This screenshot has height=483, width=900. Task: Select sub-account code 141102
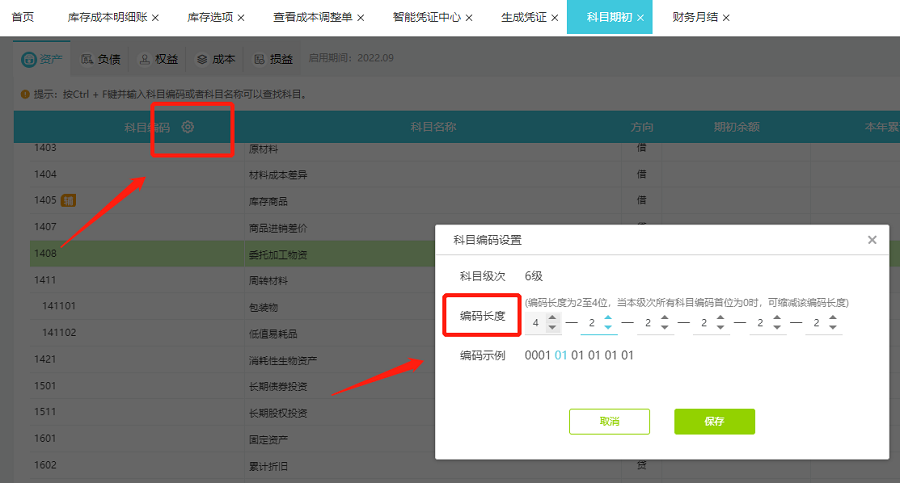pyautogui.click(x=59, y=333)
